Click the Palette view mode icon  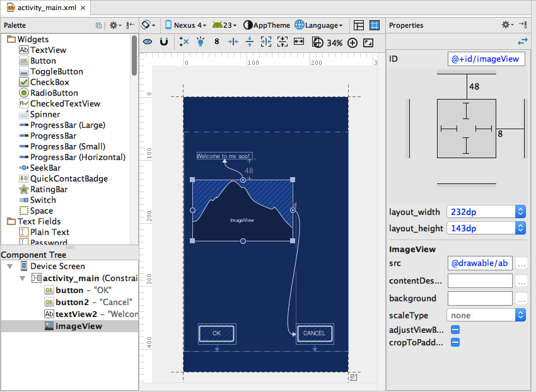point(98,25)
